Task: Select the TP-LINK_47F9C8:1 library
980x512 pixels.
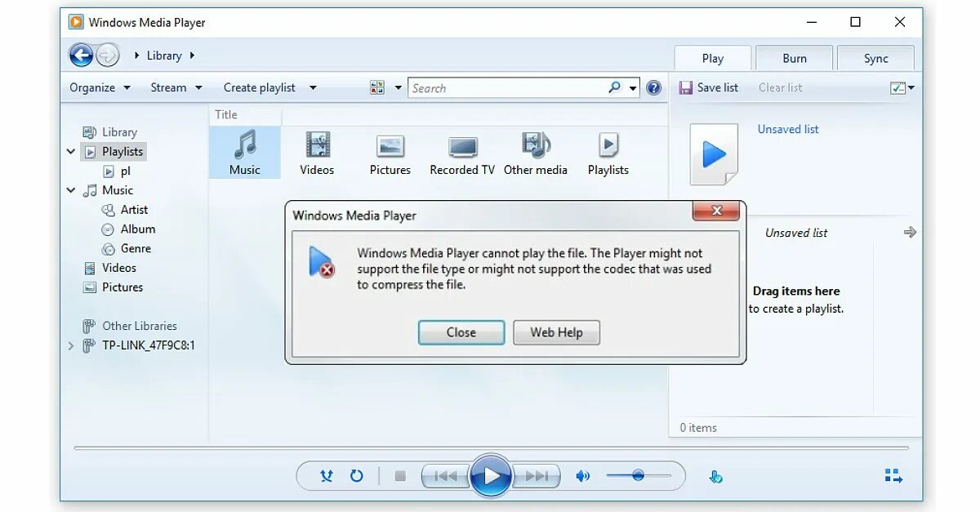Action: 139,345
